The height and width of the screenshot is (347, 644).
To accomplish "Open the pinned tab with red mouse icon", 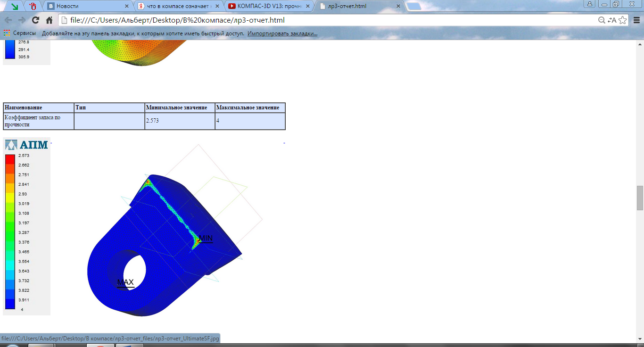I will coord(33,6).
